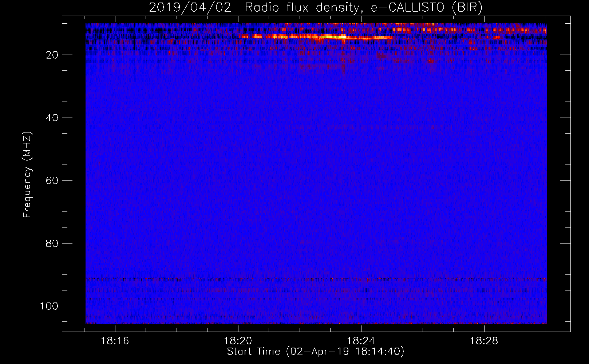
Task: Click the 'Start Time (02-Apr-19 18:14:40)' label
Action: 316,352
